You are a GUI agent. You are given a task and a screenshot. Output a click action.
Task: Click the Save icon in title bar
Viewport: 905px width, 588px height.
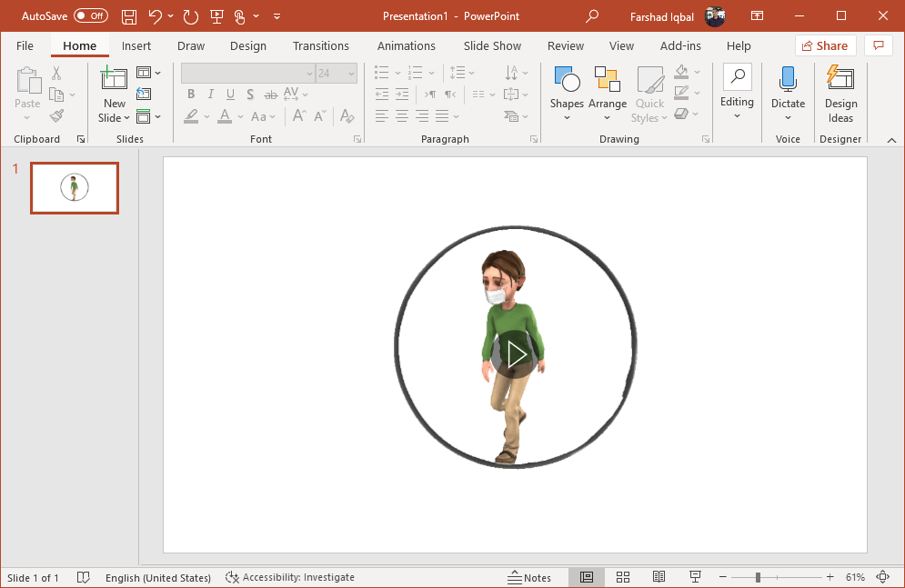click(129, 16)
